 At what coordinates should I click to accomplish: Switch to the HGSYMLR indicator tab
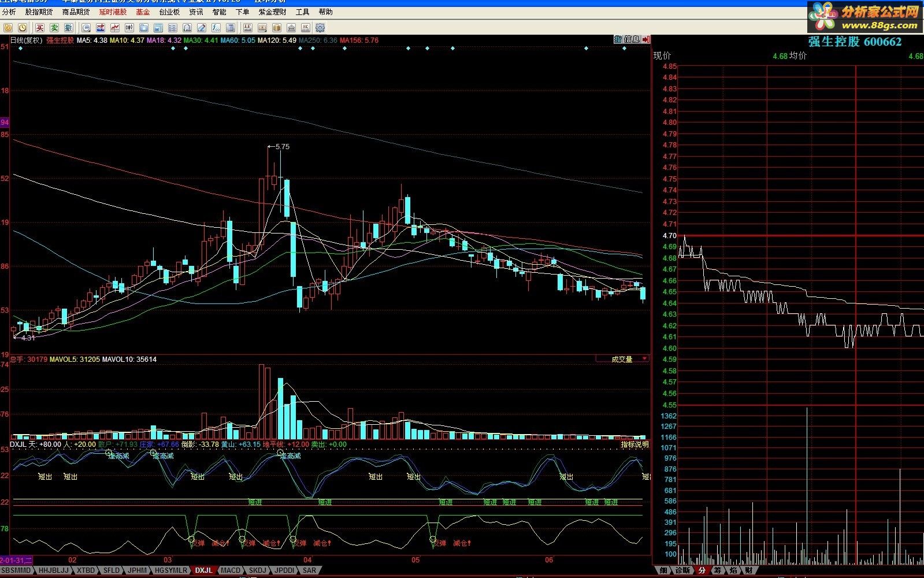point(171,570)
